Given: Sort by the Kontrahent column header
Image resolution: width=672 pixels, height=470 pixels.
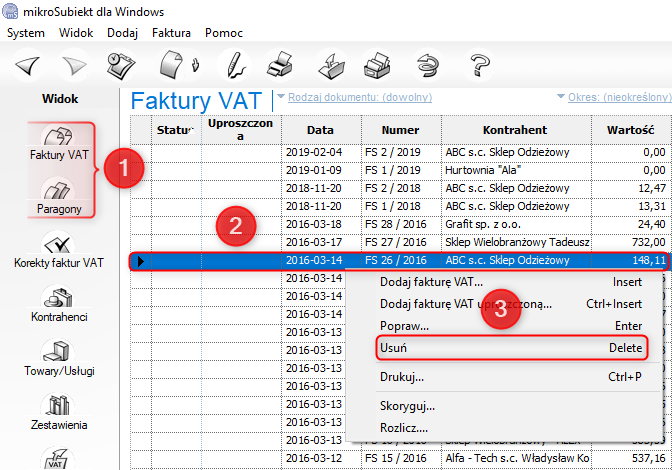Looking at the screenshot, I should coord(516,130).
